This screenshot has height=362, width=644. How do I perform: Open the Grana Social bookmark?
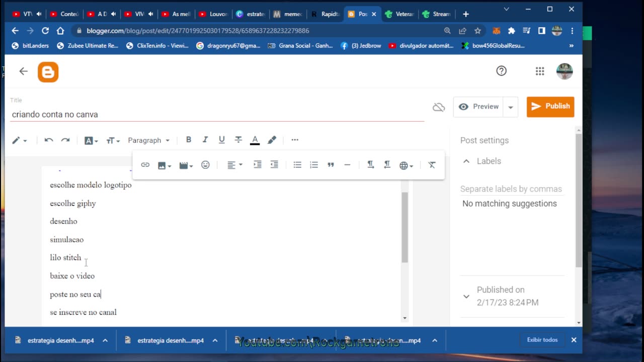click(x=300, y=46)
